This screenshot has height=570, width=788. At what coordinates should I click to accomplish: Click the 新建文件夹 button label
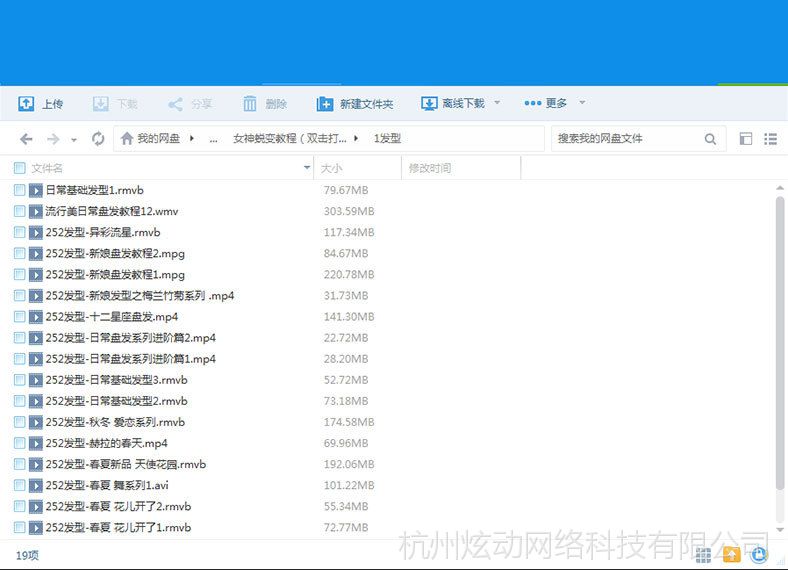[x=366, y=104]
